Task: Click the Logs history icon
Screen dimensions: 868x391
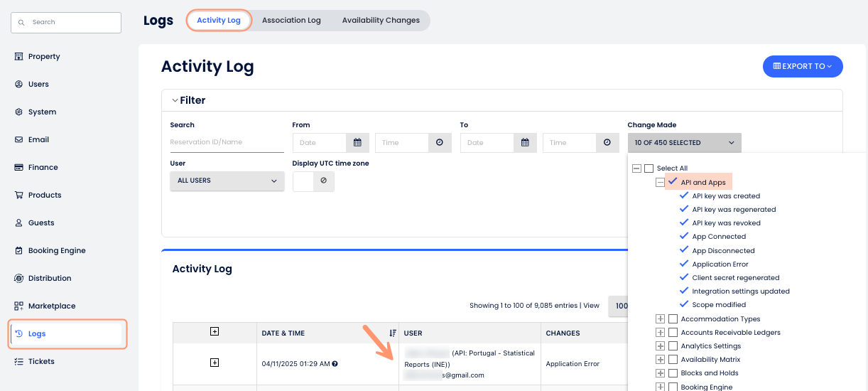Action: click(19, 333)
